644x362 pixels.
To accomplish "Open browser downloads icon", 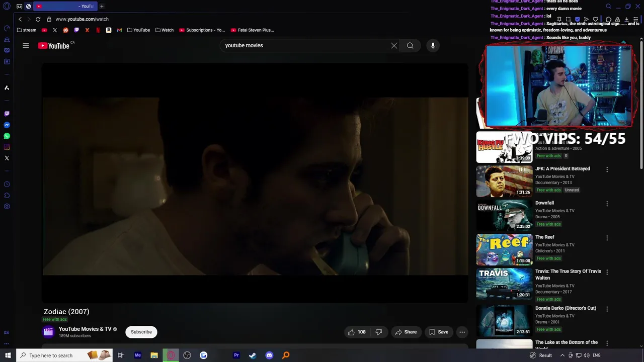I will pyautogui.click(x=626, y=19).
